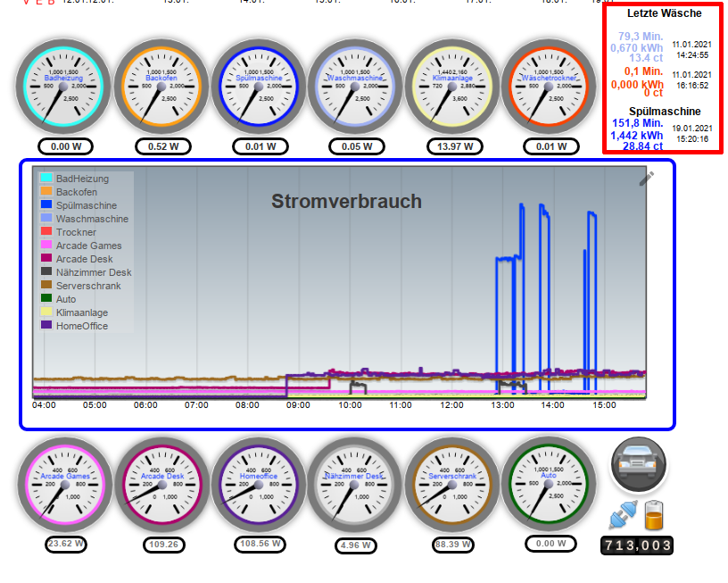
Task: Click the '1,442 kWh' dishwasher energy value
Action: [x=636, y=135]
